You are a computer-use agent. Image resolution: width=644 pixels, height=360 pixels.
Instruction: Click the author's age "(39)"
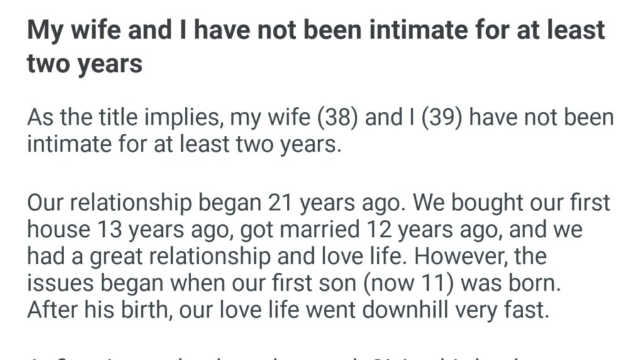pos(444,117)
